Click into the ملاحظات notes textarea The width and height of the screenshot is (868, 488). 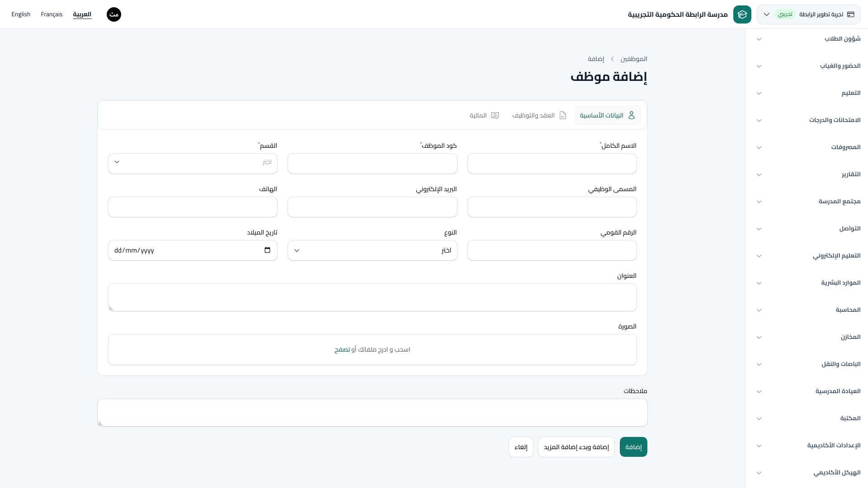372,413
